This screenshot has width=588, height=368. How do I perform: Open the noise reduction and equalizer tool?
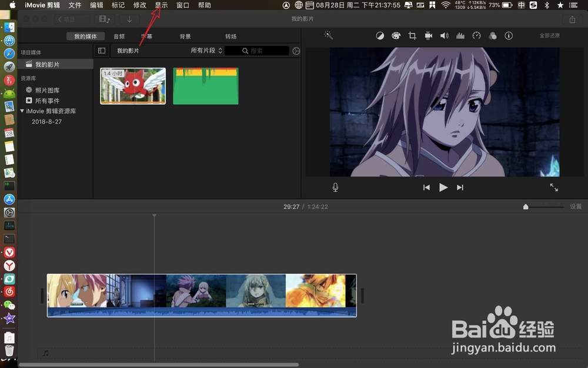pos(460,35)
